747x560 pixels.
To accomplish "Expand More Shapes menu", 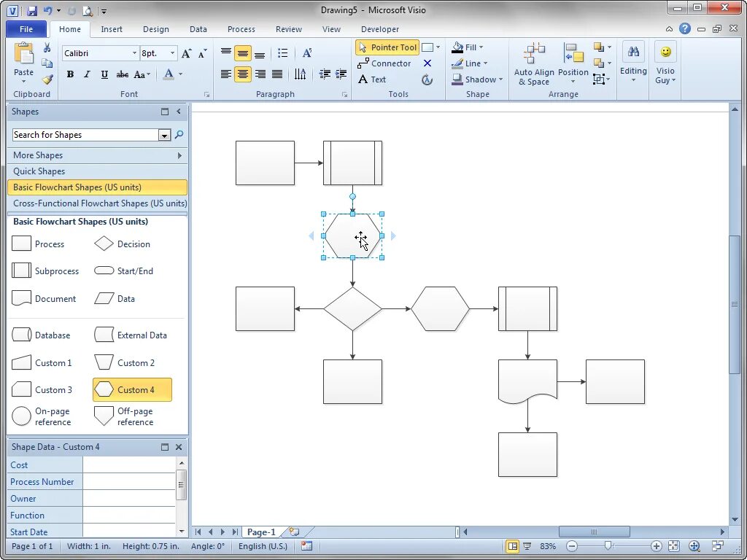I will (x=97, y=155).
